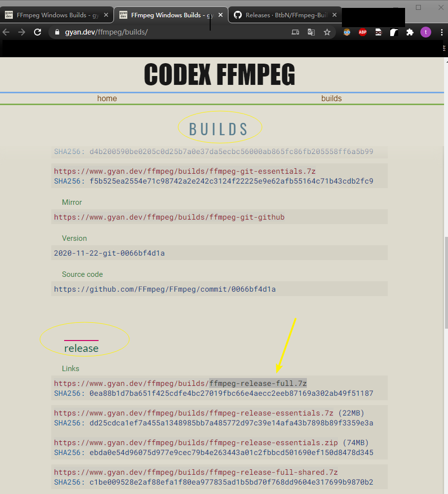This screenshot has width=448, height=494.
Task: Open the page translate icon
Action: (311, 32)
